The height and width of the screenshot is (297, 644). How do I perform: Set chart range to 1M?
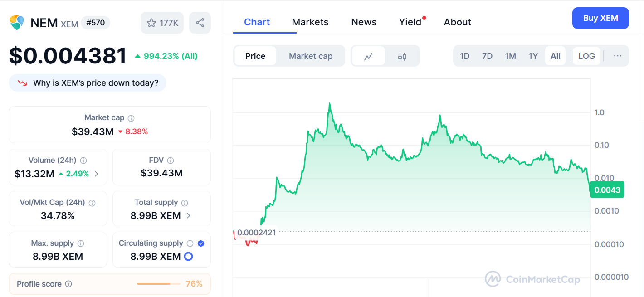point(511,56)
